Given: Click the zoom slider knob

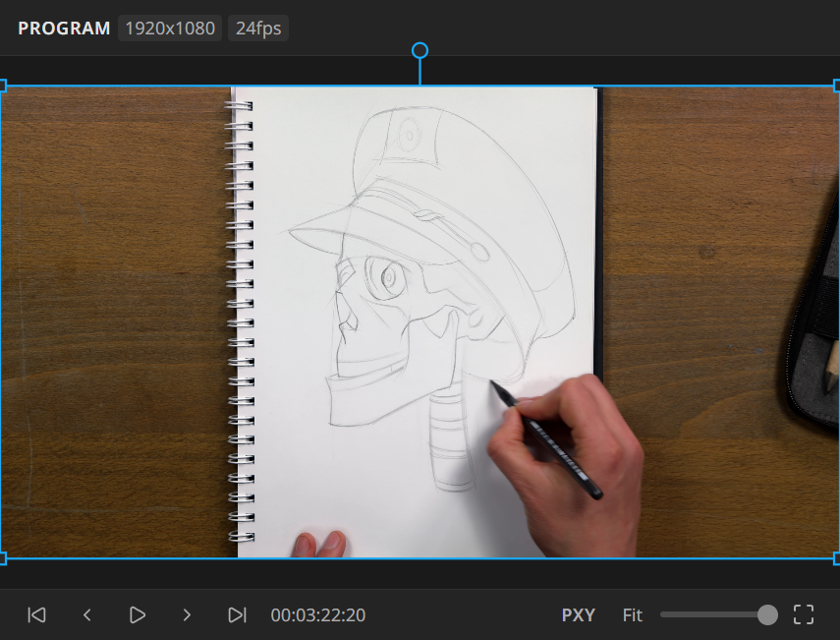Looking at the screenshot, I should pos(767,614).
